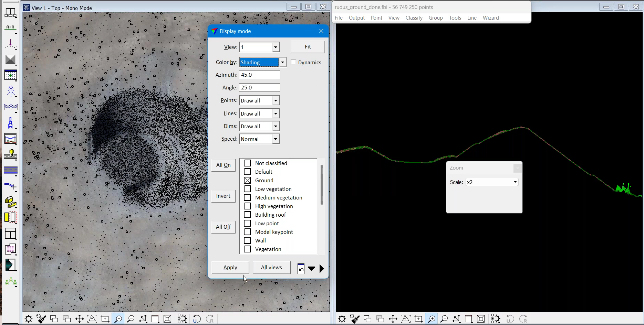Viewport: 644px width, 325px height.
Task: Click the A-A section tool in left toolbar
Action: pyautogui.click(x=10, y=28)
